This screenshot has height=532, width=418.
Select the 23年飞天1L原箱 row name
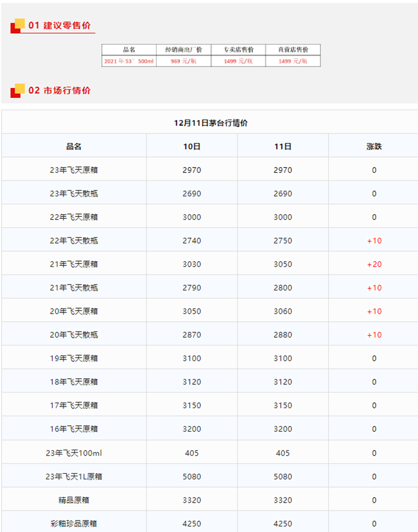click(x=74, y=477)
